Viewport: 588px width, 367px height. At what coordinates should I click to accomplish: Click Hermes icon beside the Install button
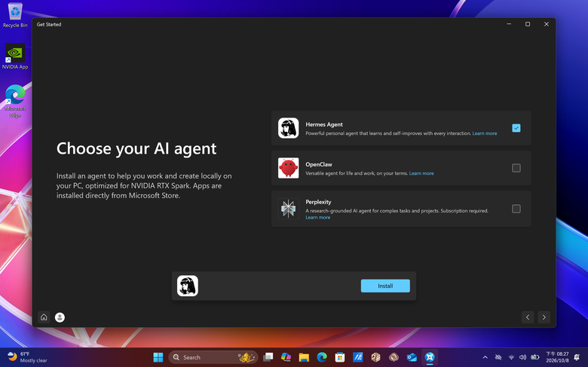coord(188,286)
